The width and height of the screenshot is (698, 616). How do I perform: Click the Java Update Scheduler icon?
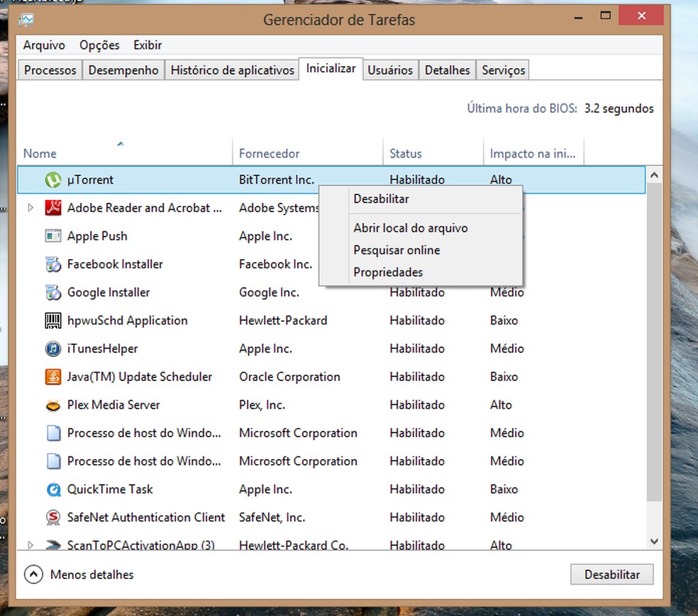tap(53, 377)
